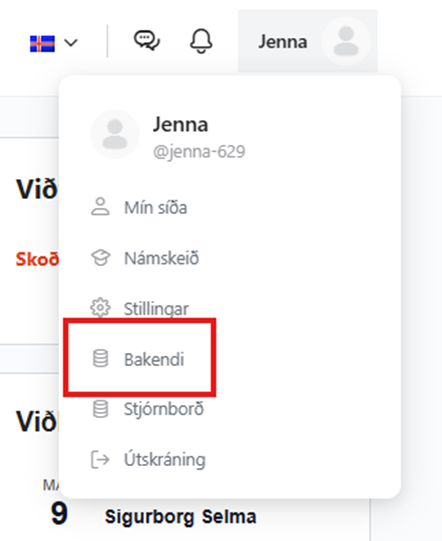Toggle the Jenna user menu button
Viewport: 442px width, 541px height.
[x=307, y=41]
